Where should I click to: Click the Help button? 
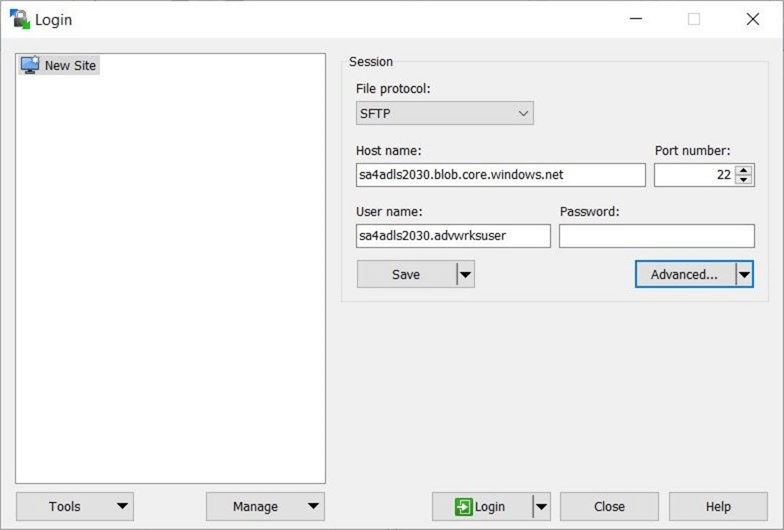coord(718,506)
